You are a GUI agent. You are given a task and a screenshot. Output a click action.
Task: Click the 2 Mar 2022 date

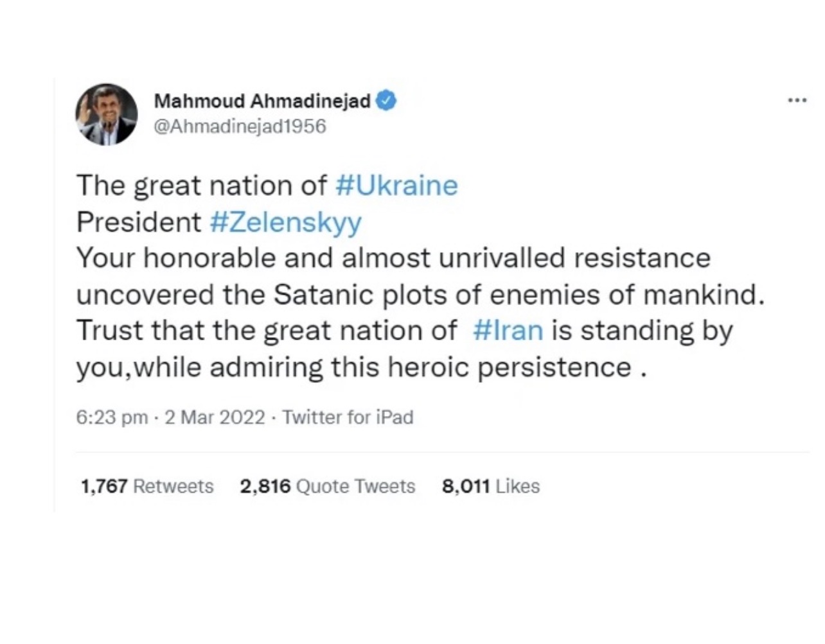pyautogui.click(x=215, y=417)
